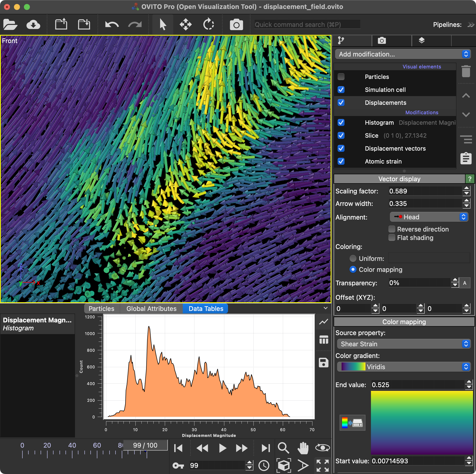This screenshot has height=474, width=476.
Task: Select the Uniform coloring radio button
Action: coord(353,258)
